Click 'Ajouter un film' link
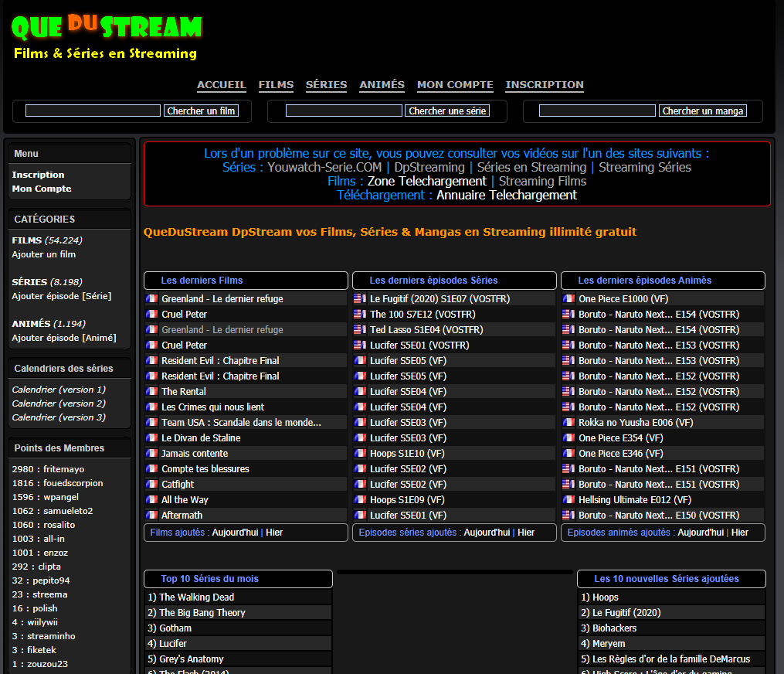This screenshot has width=784, height=674. pyautogui.click(x=43, y=254)
